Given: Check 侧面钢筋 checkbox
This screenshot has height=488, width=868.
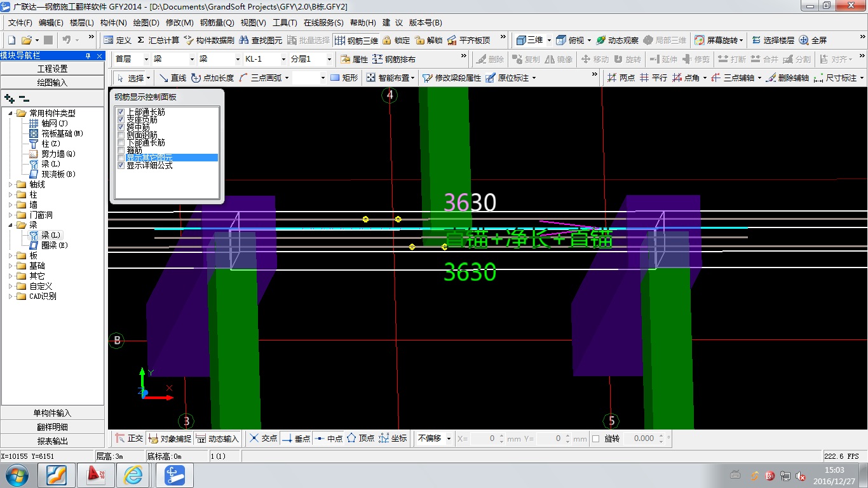Looking at the screenshot, I should 121,135.
